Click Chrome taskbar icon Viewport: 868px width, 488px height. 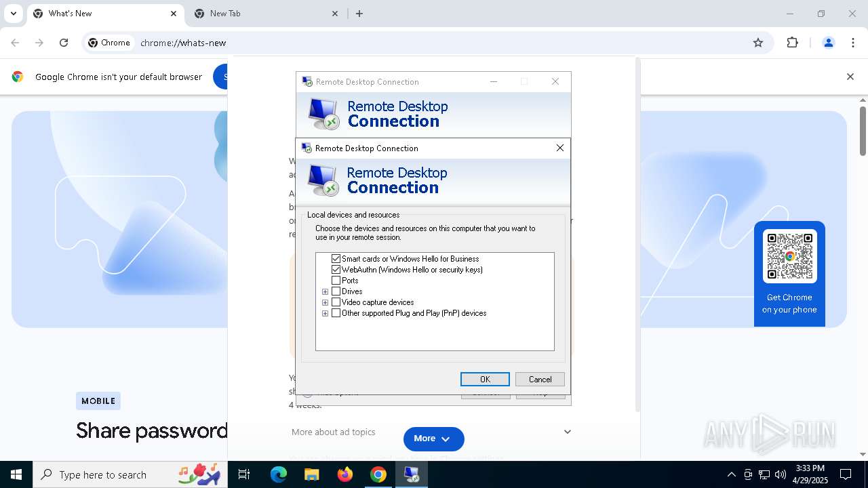pyautogui.click(x=378, y=474)
